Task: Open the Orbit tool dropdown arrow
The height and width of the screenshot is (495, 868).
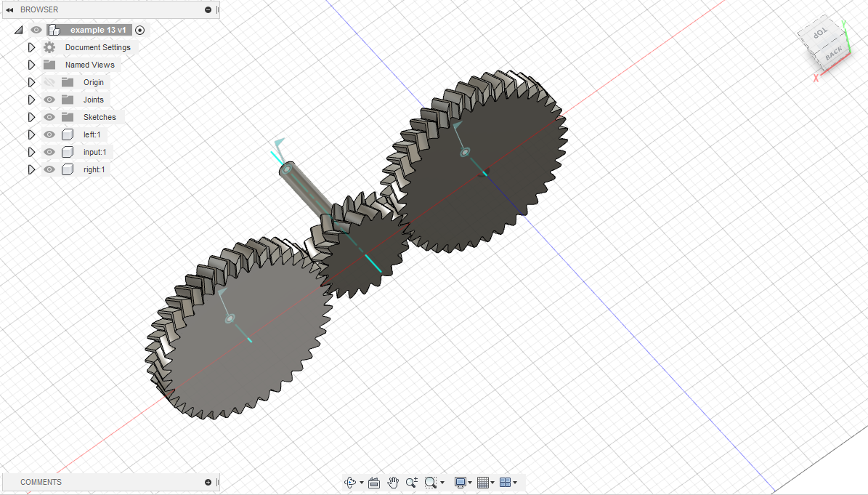Action: tap(362, 482)
